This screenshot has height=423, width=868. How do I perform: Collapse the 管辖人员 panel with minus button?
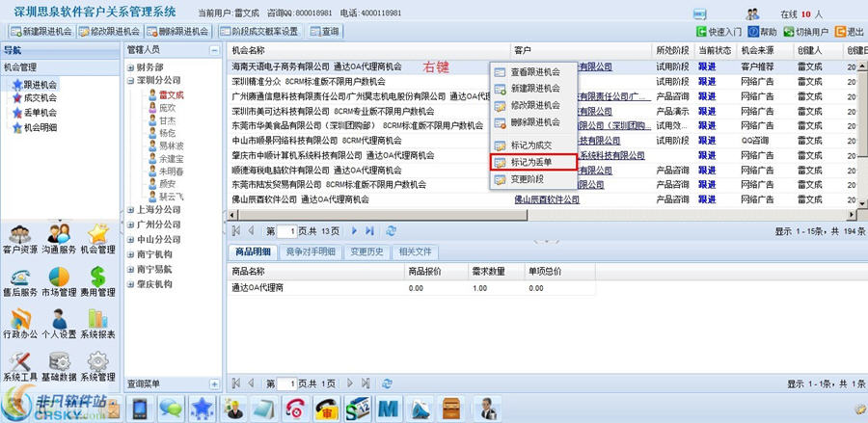click(214, 50)
